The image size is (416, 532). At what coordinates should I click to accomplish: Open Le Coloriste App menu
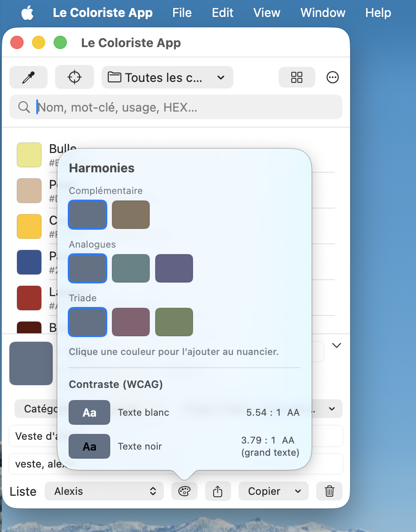(x=103, y=13)
